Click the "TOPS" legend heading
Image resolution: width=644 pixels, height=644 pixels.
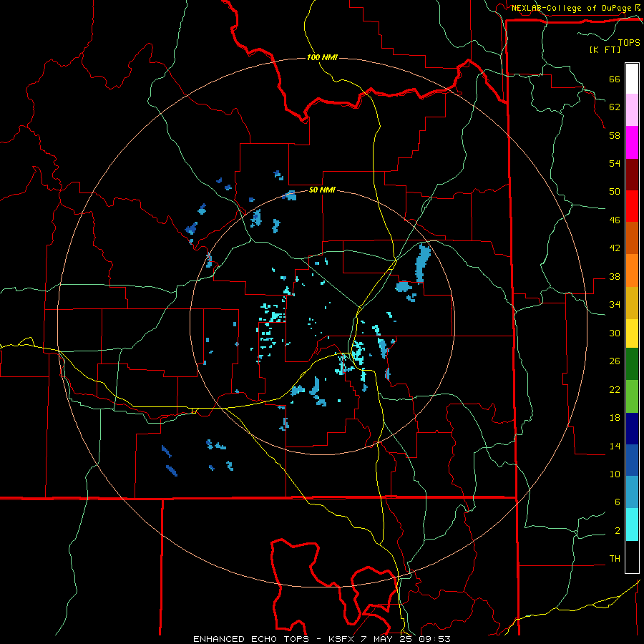(x=629, y=43)
